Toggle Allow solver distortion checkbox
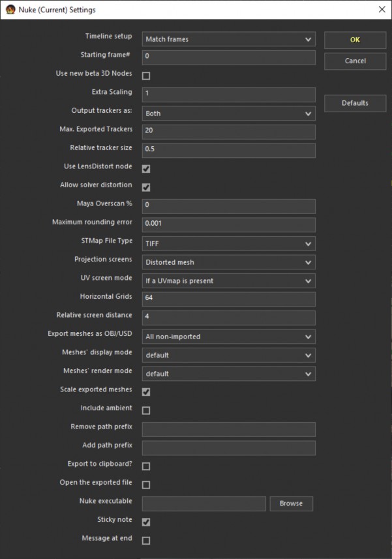The width and height of the screenshot is (392, 559). pyautogui.click(x=146, y=188)
